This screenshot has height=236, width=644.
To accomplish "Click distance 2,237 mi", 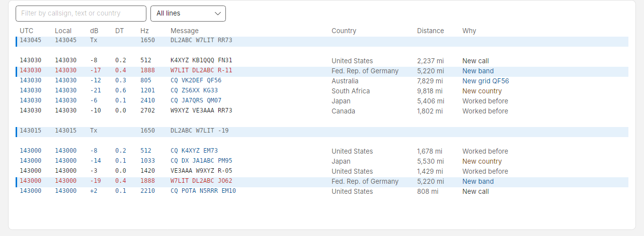I will click(x=430, y=61).
